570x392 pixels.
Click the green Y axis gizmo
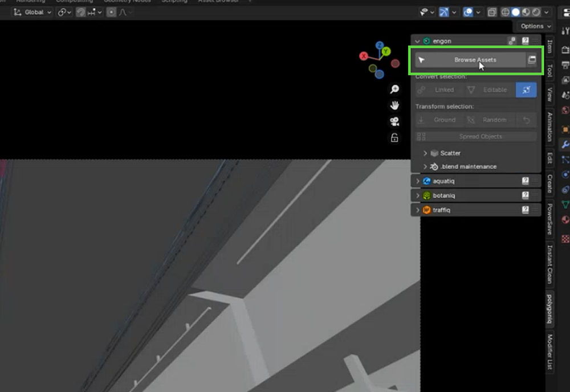pos(386,52)
